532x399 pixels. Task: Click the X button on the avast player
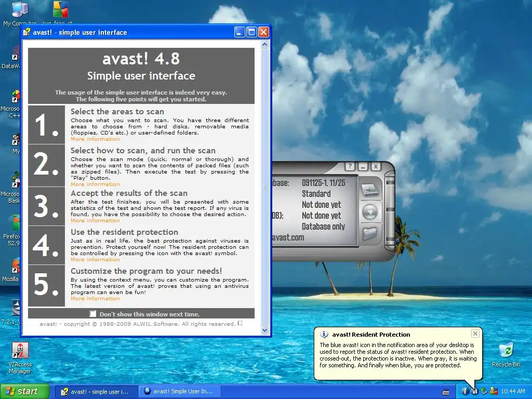pos(376,166)
